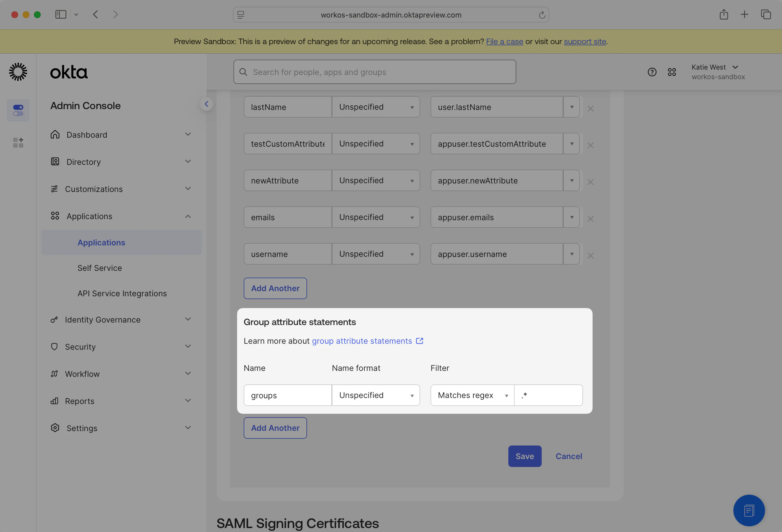
Task: Click the add apps grid-plus icon in rail
Action: click(18, 142)
